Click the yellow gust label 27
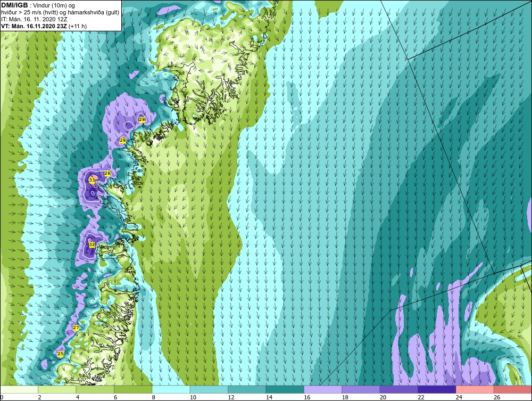Viewport: 532px width, 401px height. (x=76, y=328)
